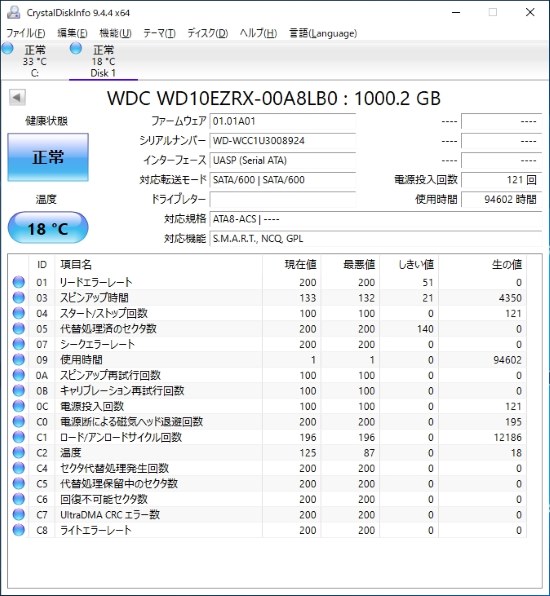Click the 現在値 column header

click(292, 265)
